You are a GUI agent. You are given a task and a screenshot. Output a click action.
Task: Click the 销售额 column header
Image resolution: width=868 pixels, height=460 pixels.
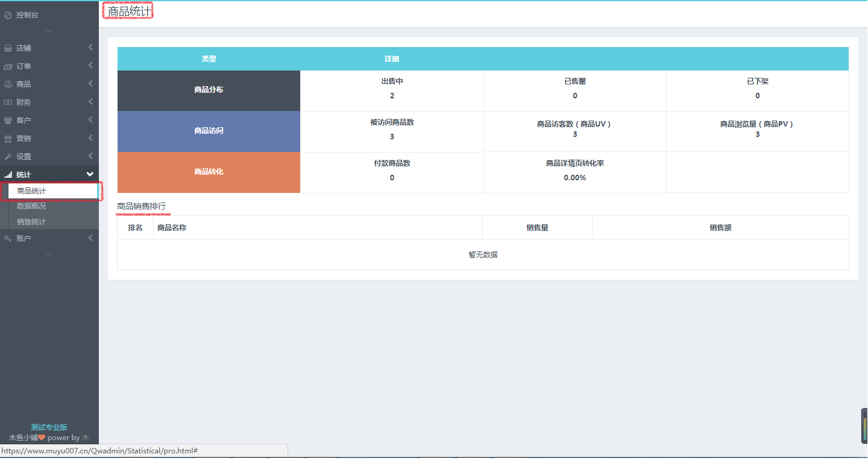(720, 228)
